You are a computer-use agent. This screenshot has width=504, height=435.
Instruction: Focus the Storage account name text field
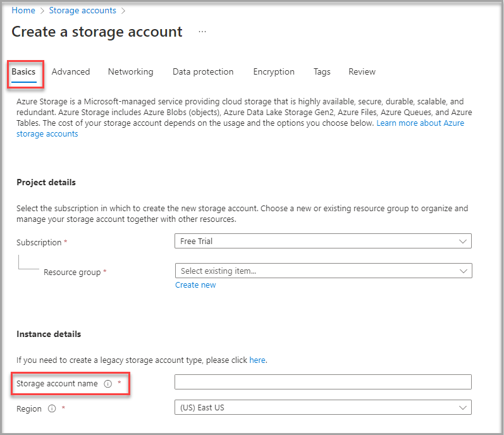(x=323, y=382)
